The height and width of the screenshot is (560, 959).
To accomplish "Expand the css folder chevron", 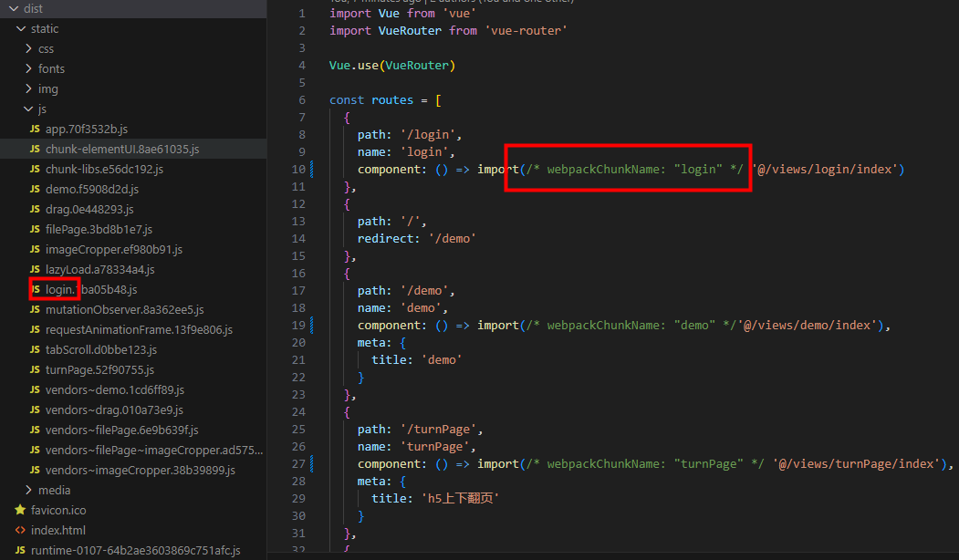I will click(28, 48).
